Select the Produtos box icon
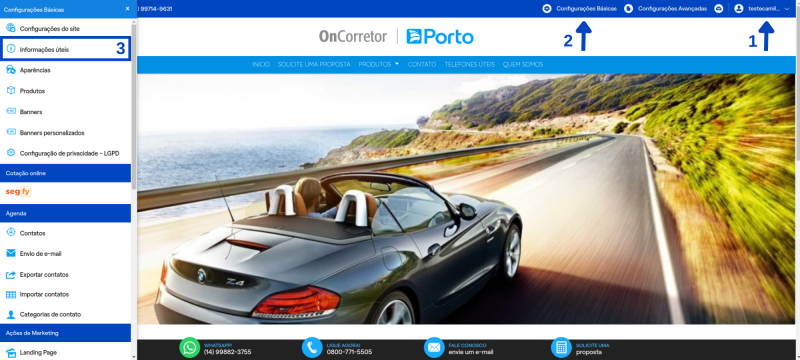The width and height of the screenshot is (800, 360). coord(11,91)
